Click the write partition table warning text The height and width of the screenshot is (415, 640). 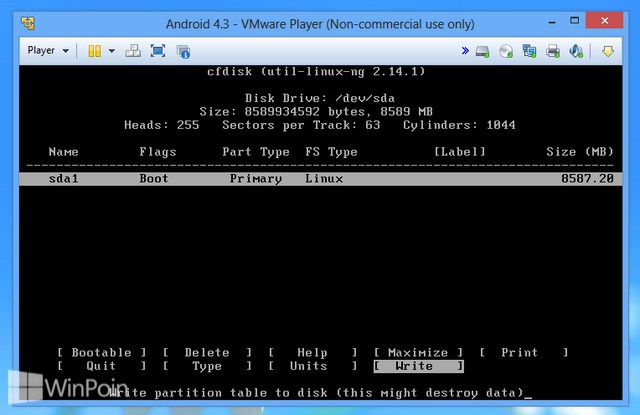pos(316,393)
